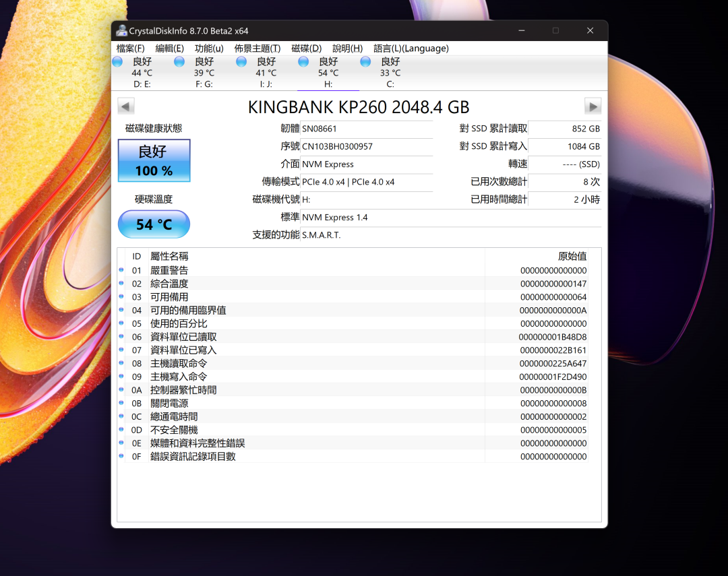Click the 良好 100 % health status button
Image resolution: width=728 pixels, height=576 pixels.
click(x=154, y=160)
